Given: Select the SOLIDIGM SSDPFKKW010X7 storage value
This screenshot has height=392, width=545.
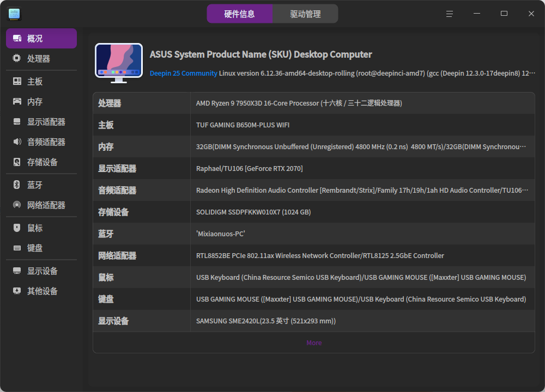Looking at the screenshot, I should tap(253, 212).
